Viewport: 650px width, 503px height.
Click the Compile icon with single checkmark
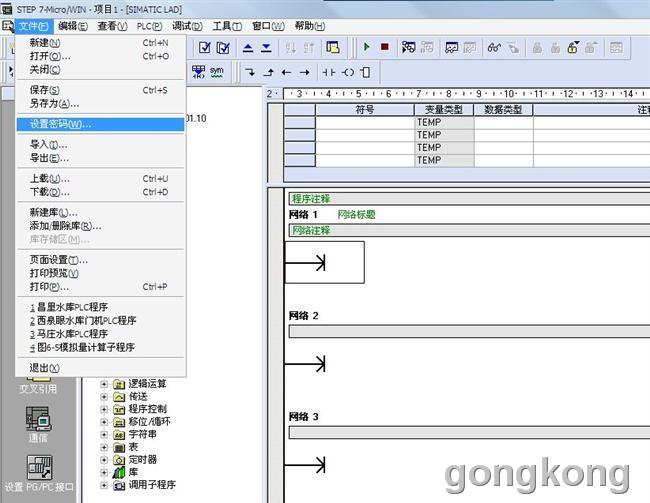pos(205,48)
